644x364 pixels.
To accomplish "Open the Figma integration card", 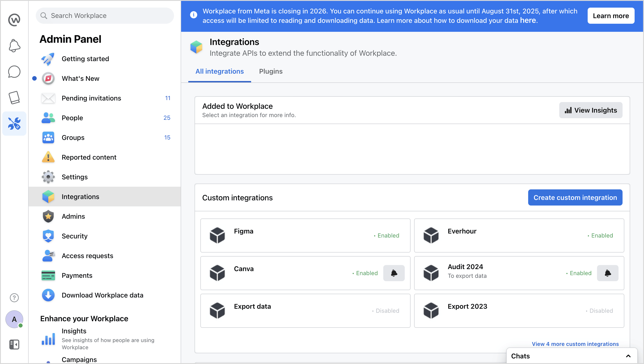I will 305,235.
